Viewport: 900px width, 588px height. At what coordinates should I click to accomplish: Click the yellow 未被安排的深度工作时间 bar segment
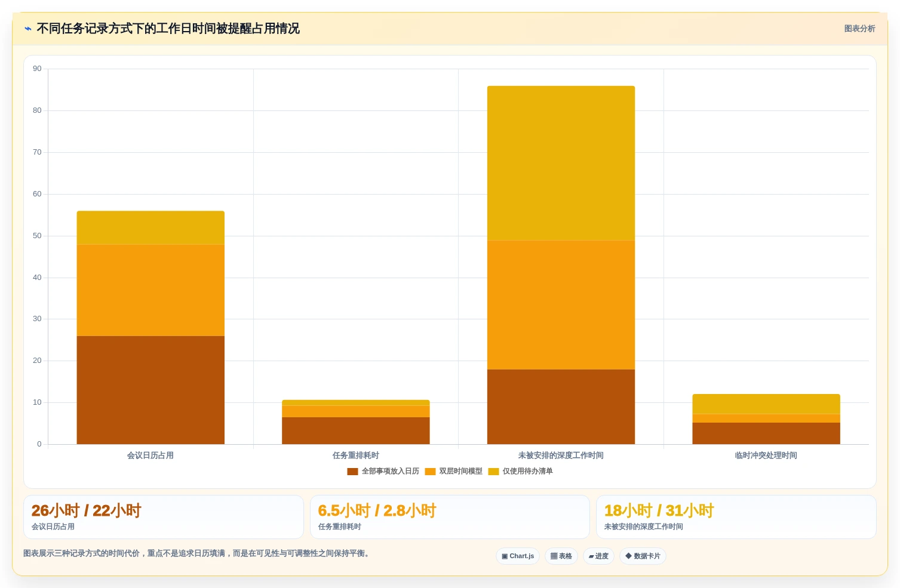click(x=561, y=163)
